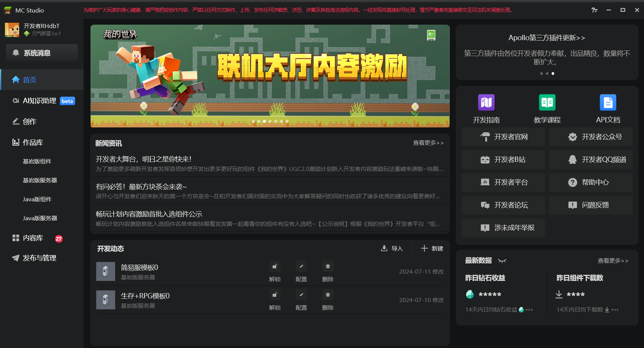Image resolution: width=644 pixels, height=348 pixels.
Task: Click the 新建 create button
Action: (x=432, y=248)
